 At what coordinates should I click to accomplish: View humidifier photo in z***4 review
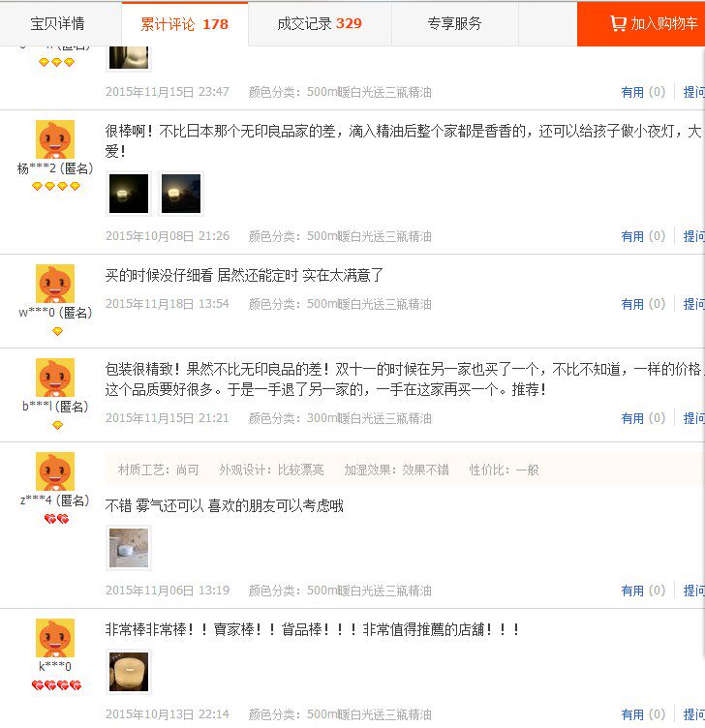[129, 548]
